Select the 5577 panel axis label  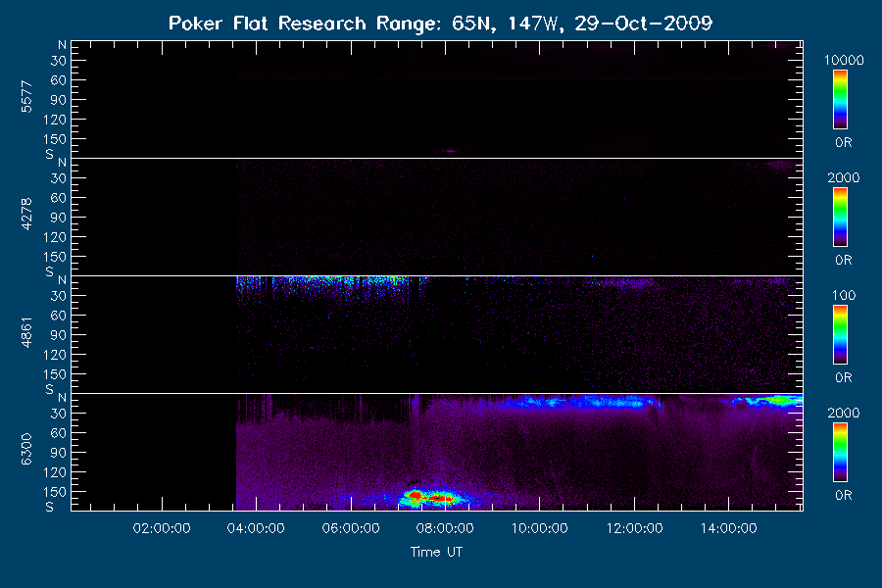pos(26,97)
